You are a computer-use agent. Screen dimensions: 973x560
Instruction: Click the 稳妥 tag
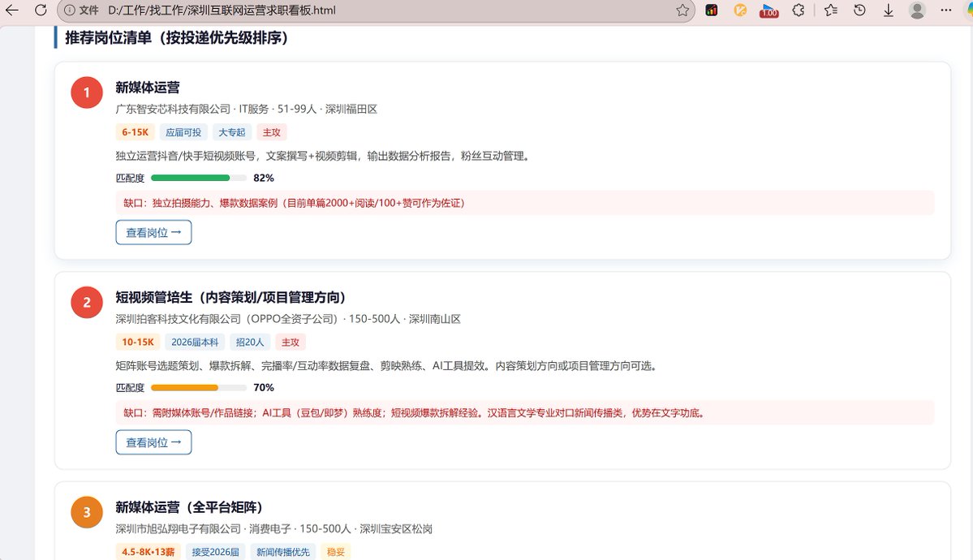[336, 552]
